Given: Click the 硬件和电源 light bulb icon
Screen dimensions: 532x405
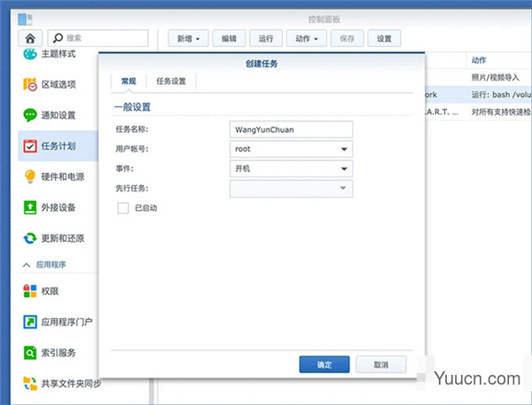Looking at the screenshot, I should [30, 176].
